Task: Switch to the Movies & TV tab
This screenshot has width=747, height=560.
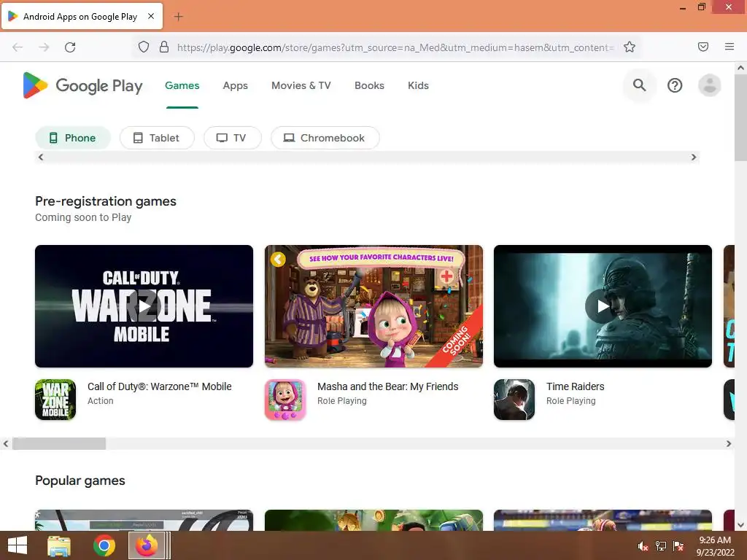Action: 301,86
